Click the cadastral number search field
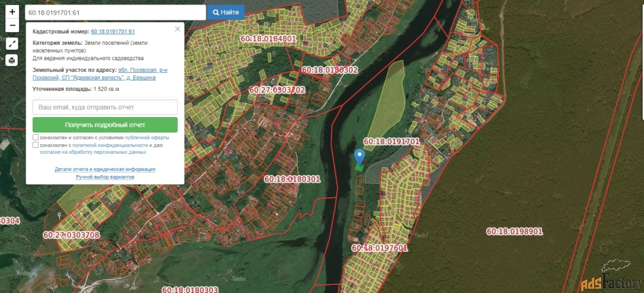The width and height of the screenshot is (644, 293). point(115,13)
